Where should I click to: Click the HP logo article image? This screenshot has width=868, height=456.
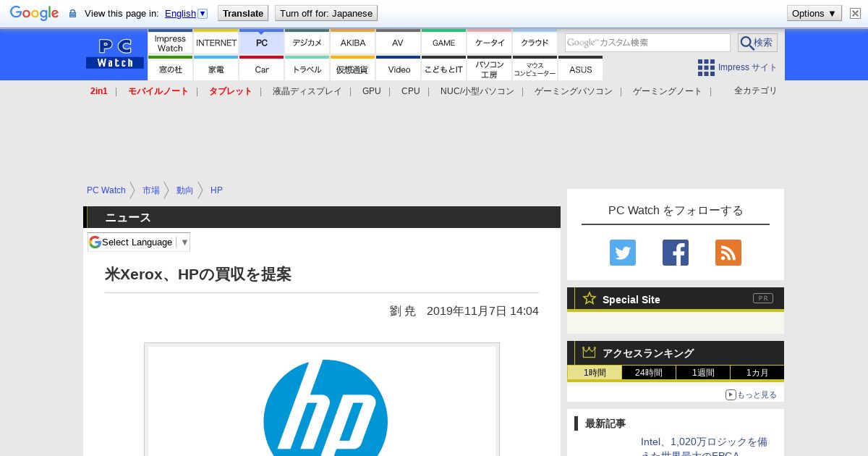click(322, 400)
